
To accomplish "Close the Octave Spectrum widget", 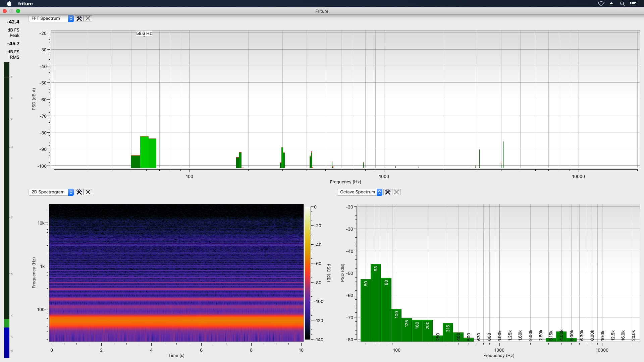I will (x=396, y=192).
